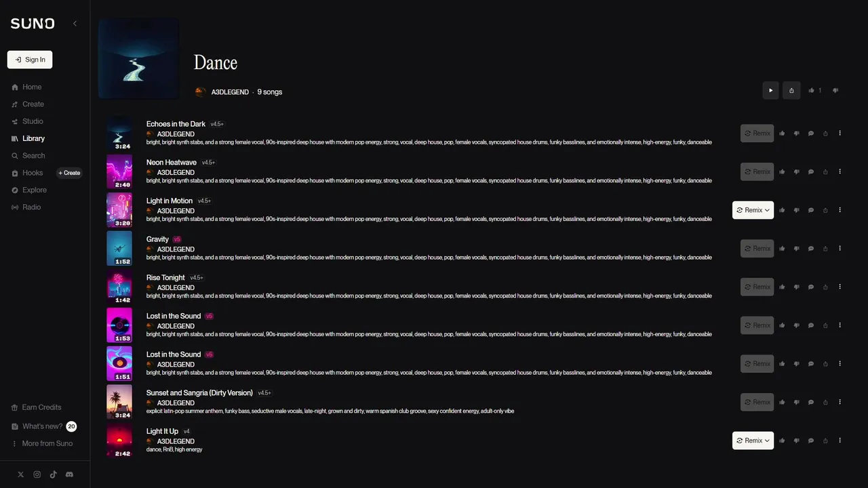Click Remix for Echoes in the Dark
The image size is (868, 488).
(757, 134)
